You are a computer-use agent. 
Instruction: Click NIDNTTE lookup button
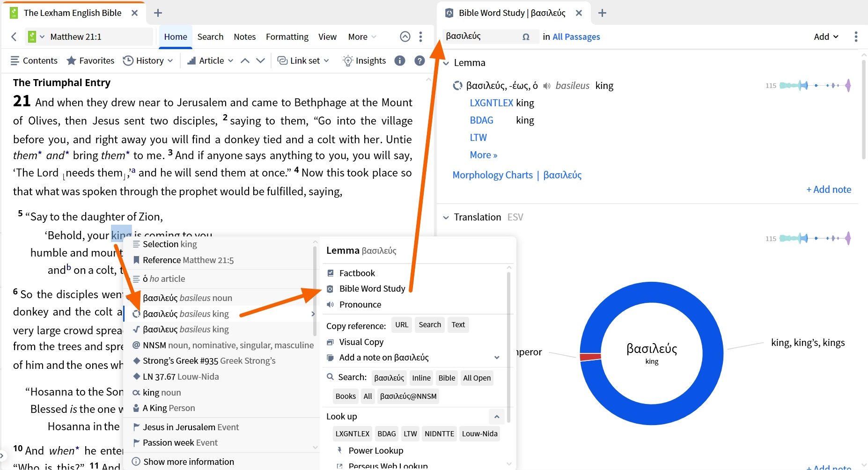[439, 433]
